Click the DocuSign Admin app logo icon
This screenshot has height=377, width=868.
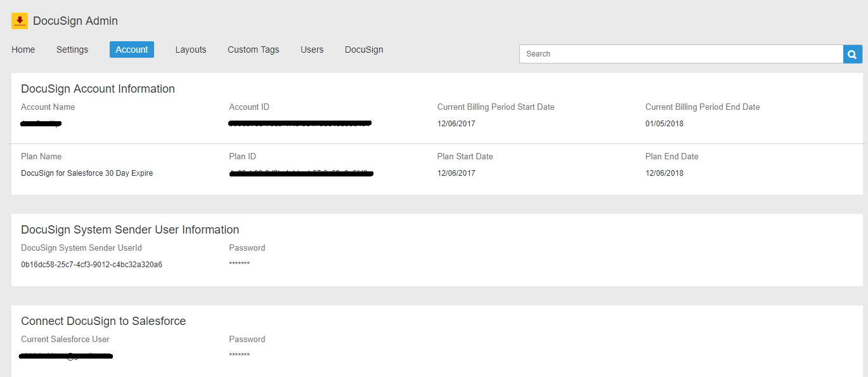[18, 20]
